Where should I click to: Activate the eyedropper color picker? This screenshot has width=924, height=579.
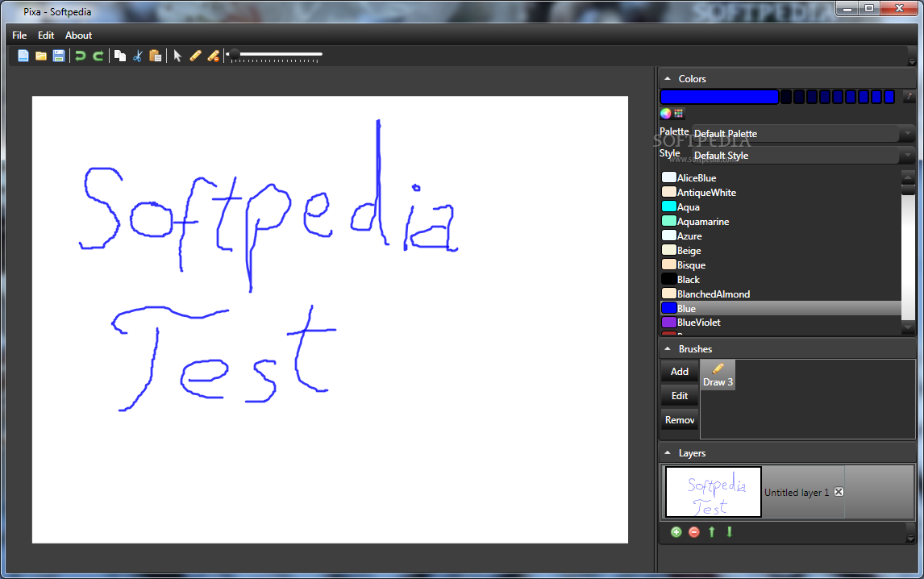[x=909, y=97]
